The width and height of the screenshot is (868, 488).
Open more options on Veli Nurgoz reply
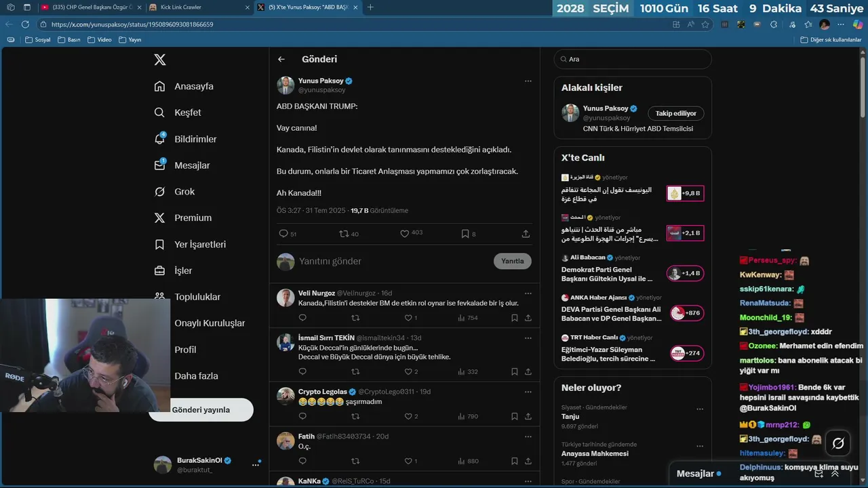528,293
